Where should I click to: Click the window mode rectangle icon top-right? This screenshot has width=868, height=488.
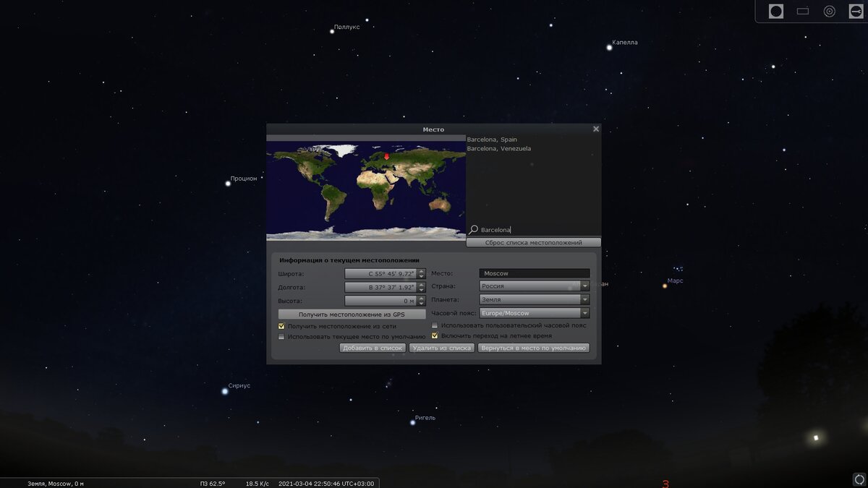tap(802, 11)
